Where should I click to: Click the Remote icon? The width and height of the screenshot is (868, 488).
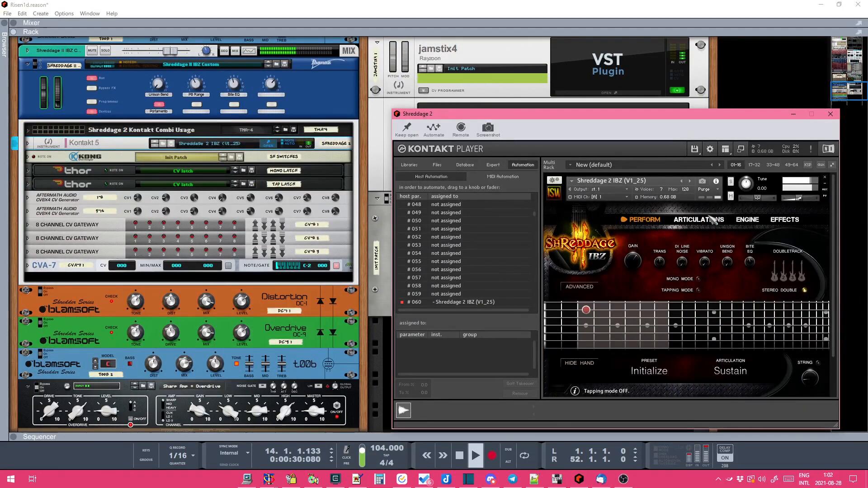(460, 128)
